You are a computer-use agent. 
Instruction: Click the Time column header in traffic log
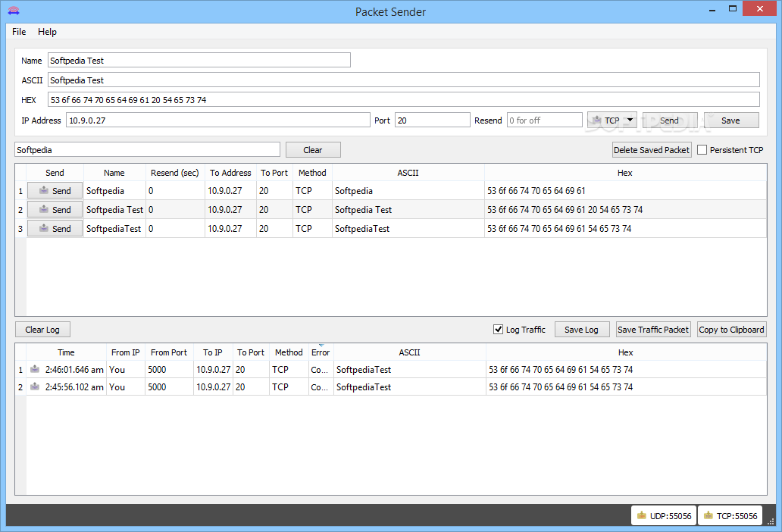(66, 352)
